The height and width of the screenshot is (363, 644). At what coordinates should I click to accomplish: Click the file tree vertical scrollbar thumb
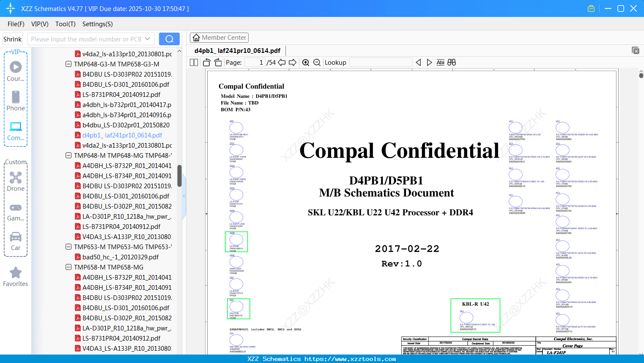click(179, 176)
